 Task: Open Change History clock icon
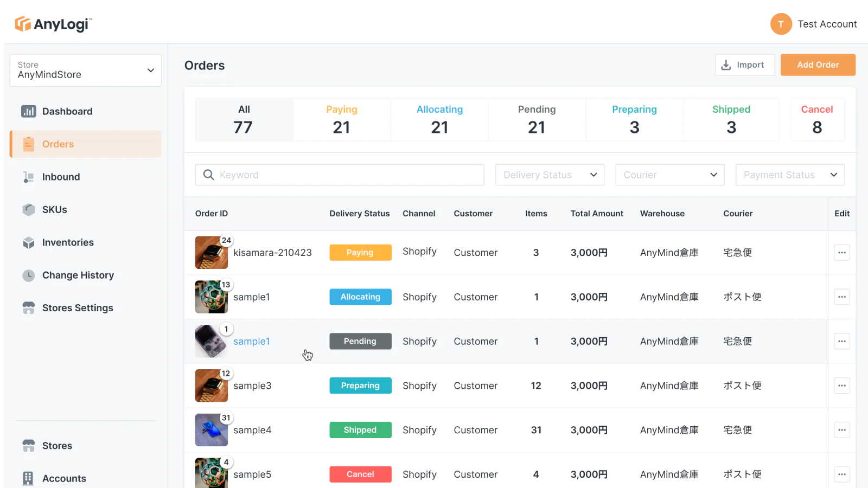[x=28, y=275]
